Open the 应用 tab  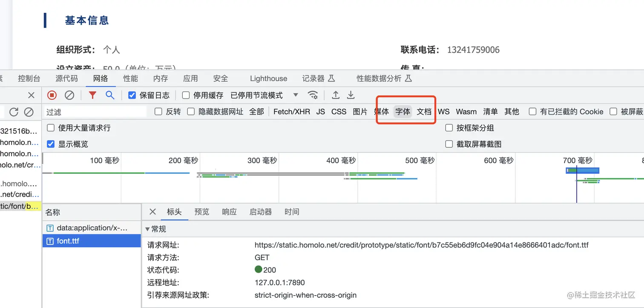[x=190, y=78]
